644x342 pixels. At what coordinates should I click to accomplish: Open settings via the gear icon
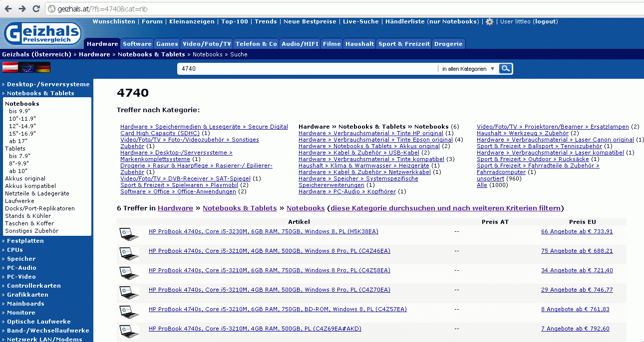[490, 22]
